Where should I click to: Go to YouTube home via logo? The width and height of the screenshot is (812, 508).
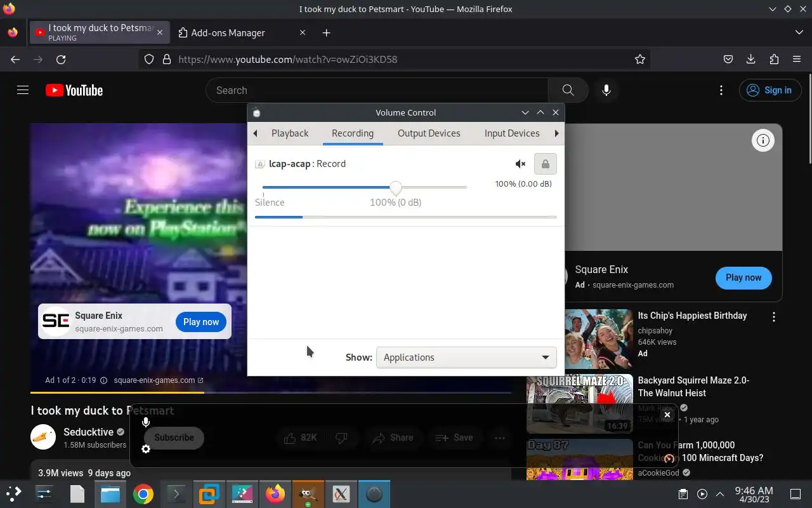[x=74, y=90]
